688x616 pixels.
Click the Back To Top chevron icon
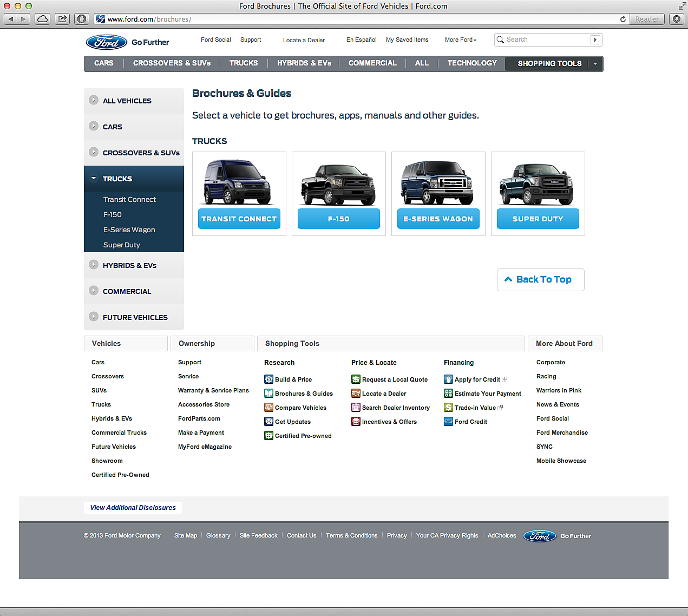[508, 279]
